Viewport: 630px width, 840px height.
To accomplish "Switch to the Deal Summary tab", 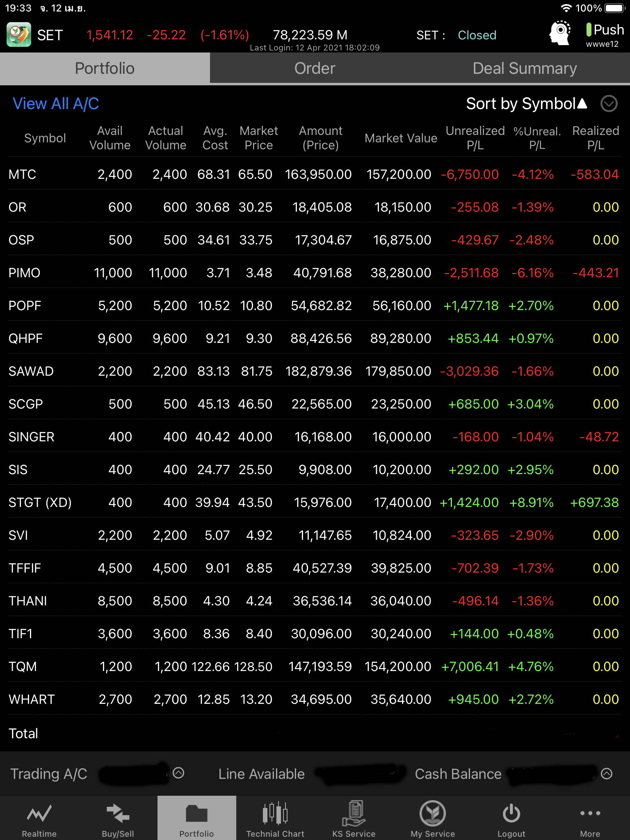I will [525, 68].
